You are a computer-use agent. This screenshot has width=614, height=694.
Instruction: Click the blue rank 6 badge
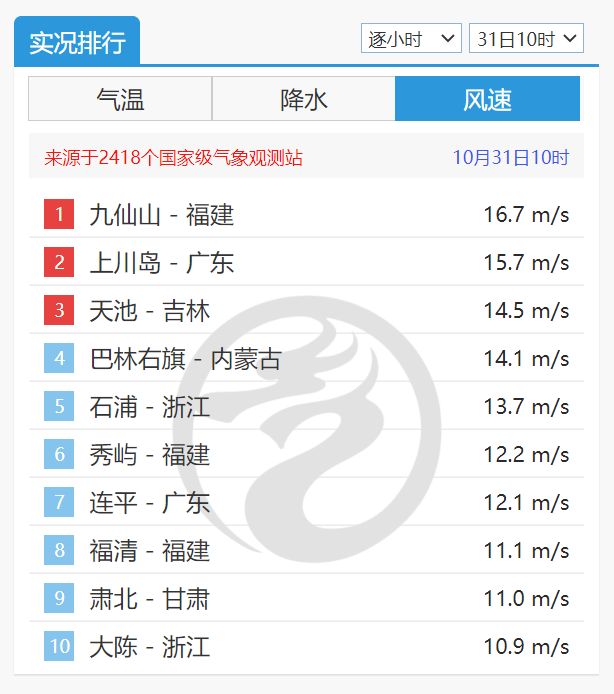click(x=59, y=454)
